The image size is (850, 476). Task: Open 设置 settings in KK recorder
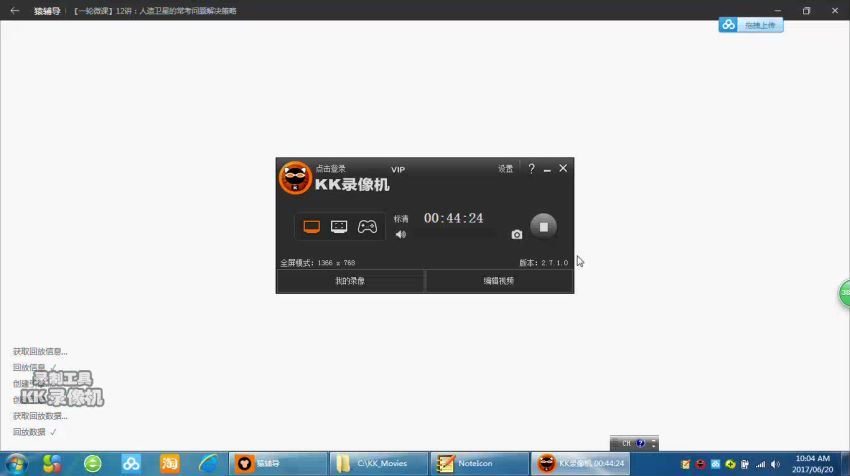point(505,169)
